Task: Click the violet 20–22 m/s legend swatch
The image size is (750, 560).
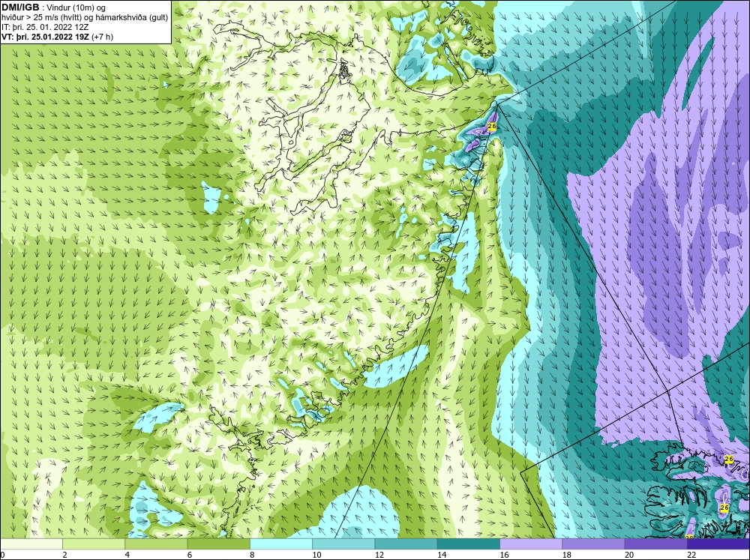Action: coord(655,544)
